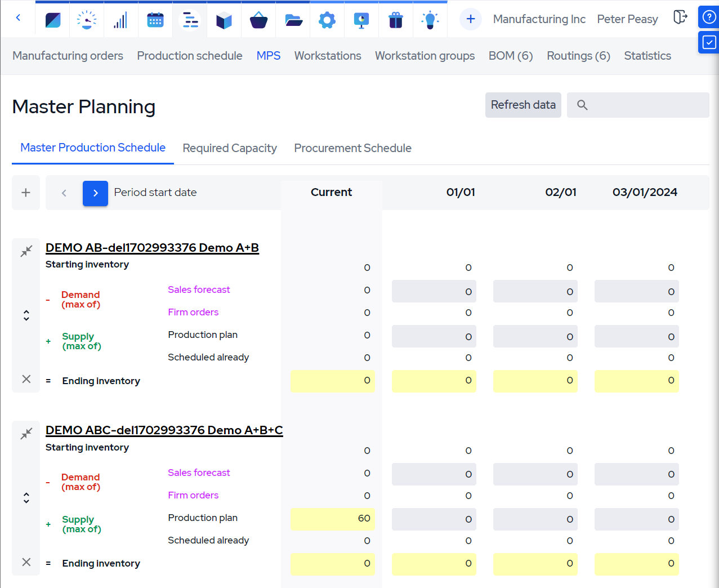The image size is (719, 588).
Task: Open the Procurement Schedule tab
Action: pyautogui.click(x=352, y=148)
